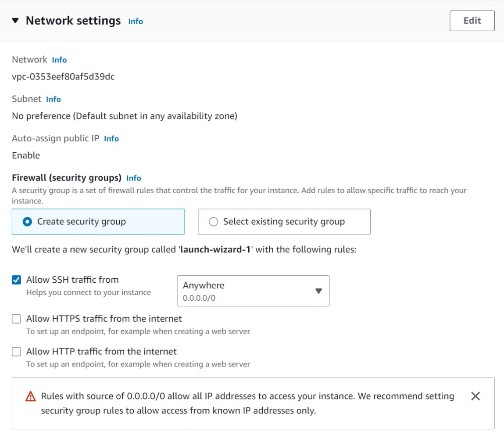Open the Firewall security groups Info link
Image resolution: width=504 pixels, height=439 pixels.
click(x=133, y=178)
